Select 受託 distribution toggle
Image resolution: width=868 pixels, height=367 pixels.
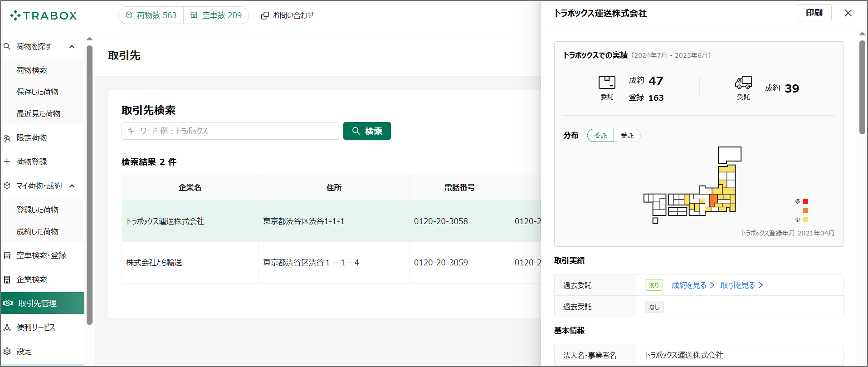click(627, 136)
